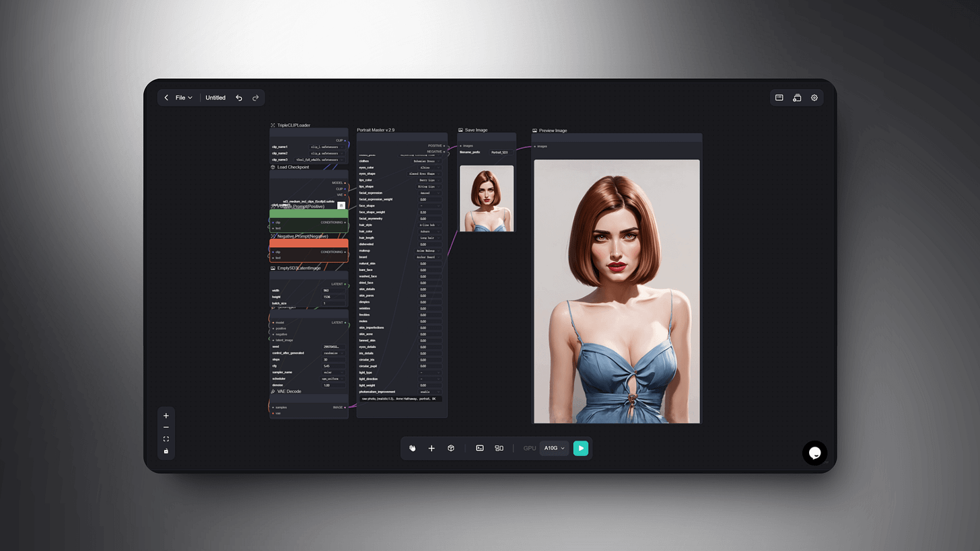
Task: Open facial_expression Amused dropdown
Action: pos(429,193)
